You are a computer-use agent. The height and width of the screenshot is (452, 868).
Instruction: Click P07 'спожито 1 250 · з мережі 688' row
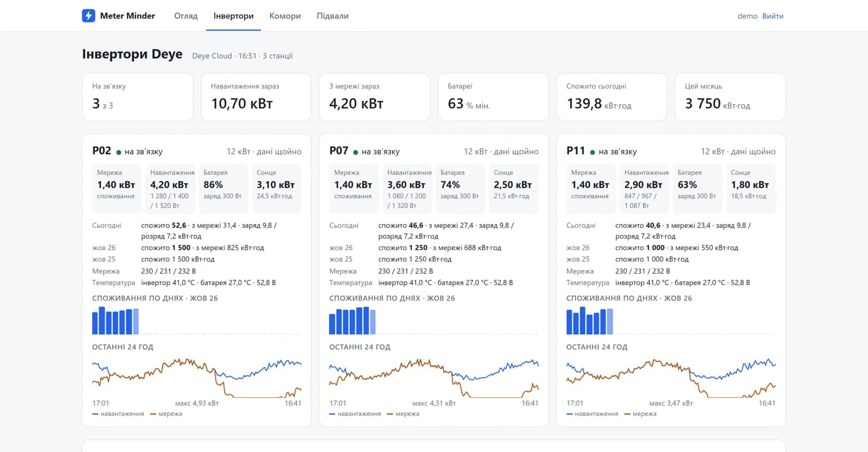coord(440,247)
